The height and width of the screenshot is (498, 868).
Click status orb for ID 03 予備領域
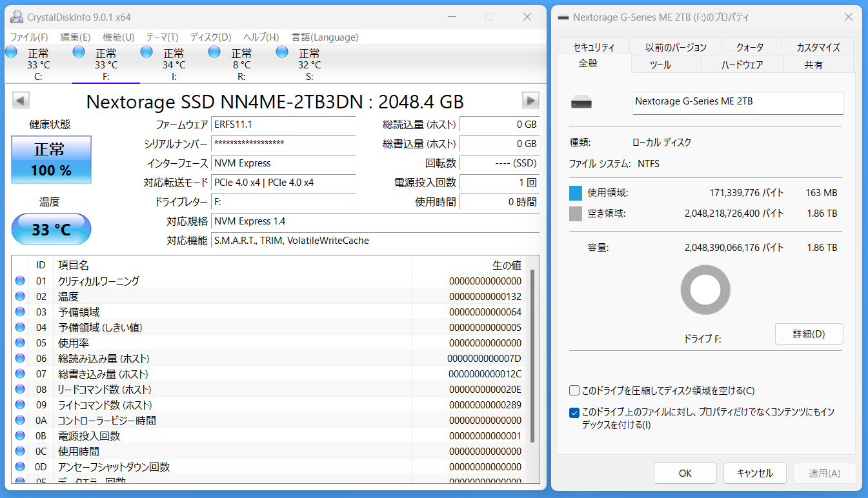[20, 312]
